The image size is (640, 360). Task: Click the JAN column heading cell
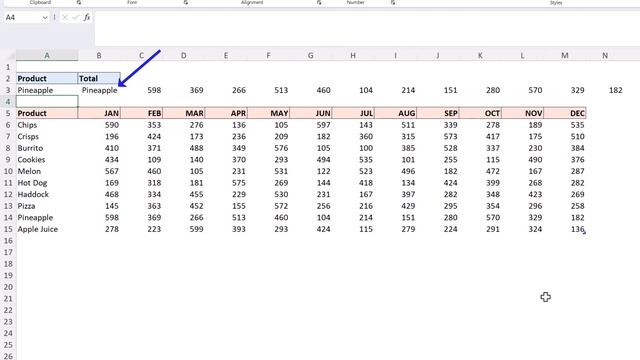tap(99, 113)
